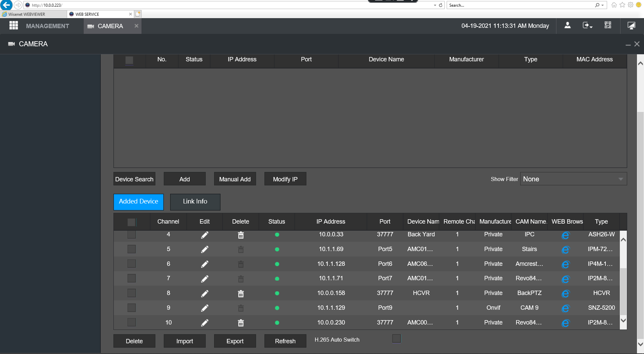This screenshot has width=644, height=354.
Task: Open web browser for Stairs camera
Action: point(565,250)
